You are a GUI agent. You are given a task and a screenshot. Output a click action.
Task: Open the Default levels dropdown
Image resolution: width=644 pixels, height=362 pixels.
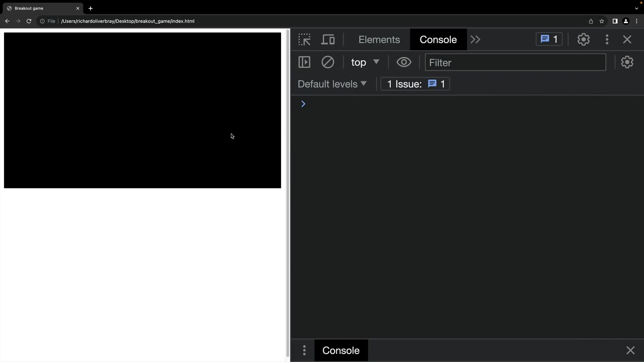click(332, 84)
